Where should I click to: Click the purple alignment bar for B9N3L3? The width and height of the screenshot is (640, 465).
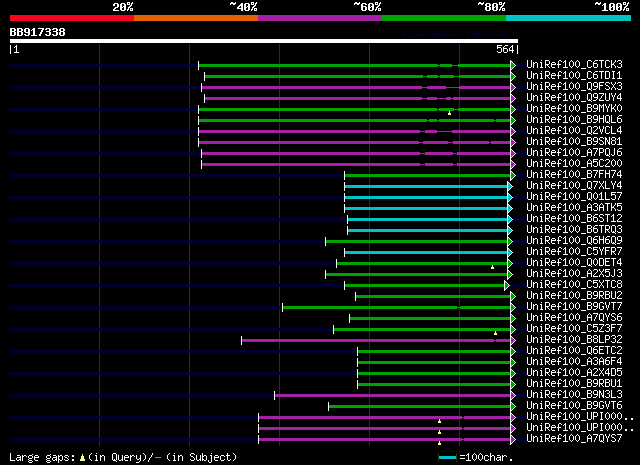click(393, 396)
